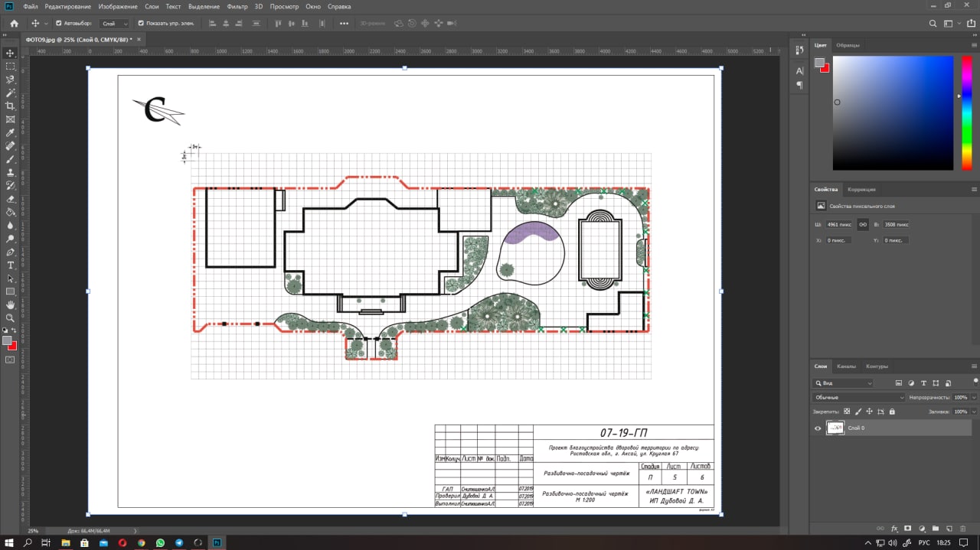Select the Eraser tool
This screenshot has height=550, width=980.
[x=10, y=199]
